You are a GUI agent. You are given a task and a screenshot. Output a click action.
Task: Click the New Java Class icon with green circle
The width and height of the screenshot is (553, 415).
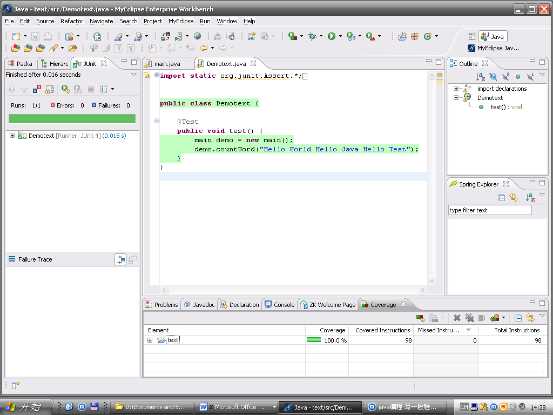click(428, 36)
